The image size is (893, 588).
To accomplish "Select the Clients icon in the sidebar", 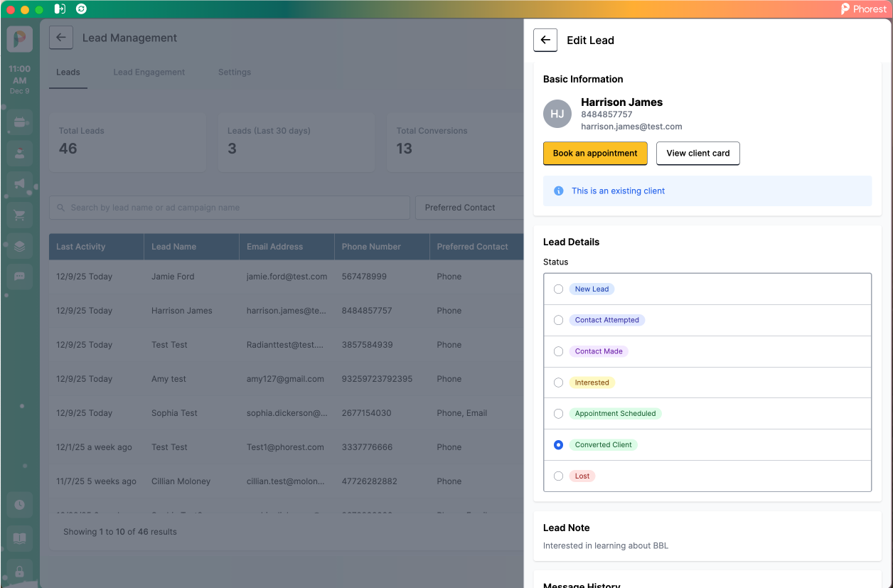I will click(x=19, y=153).
